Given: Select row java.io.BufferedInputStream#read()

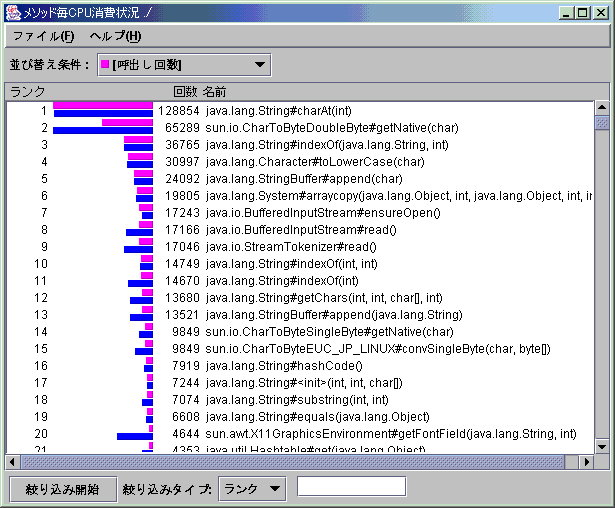Looking at the screenshot, I should 300,229.
